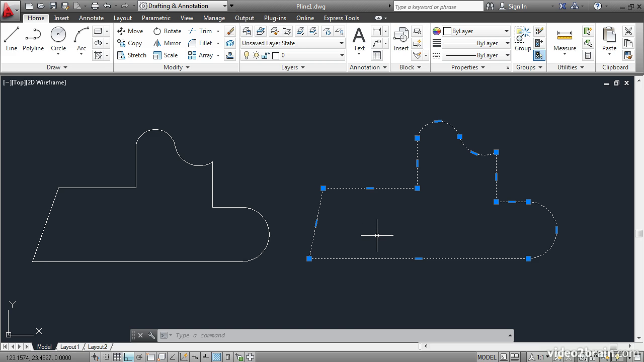Image resolution: width=644 pixels, height=362 pixels.
Task: Expand the Layers panel
Action: 293,67
